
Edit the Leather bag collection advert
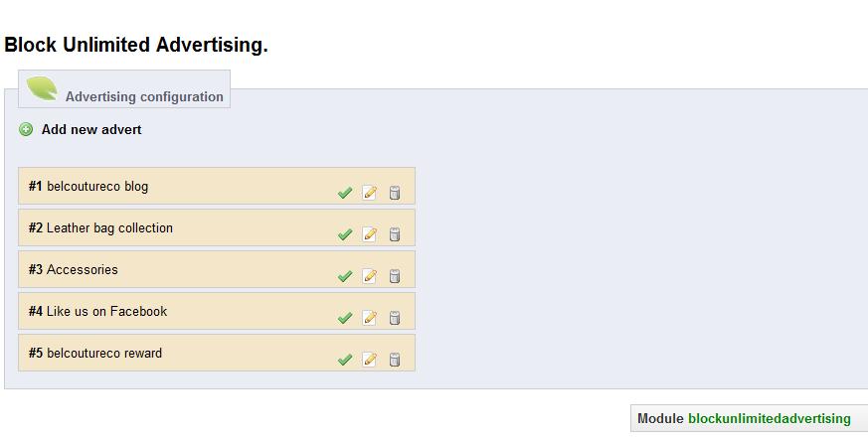coord(370,234)
